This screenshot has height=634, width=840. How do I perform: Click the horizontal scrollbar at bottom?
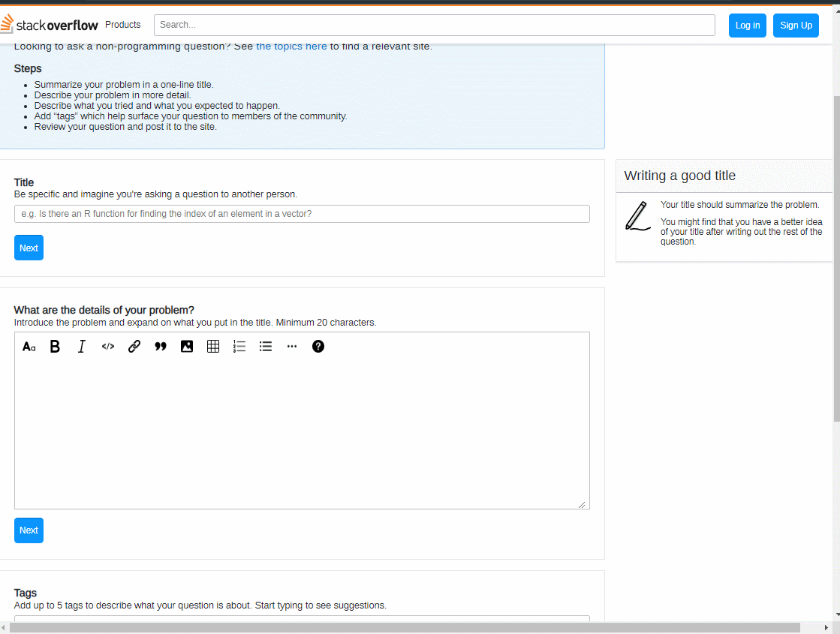(x=405, y=627)
